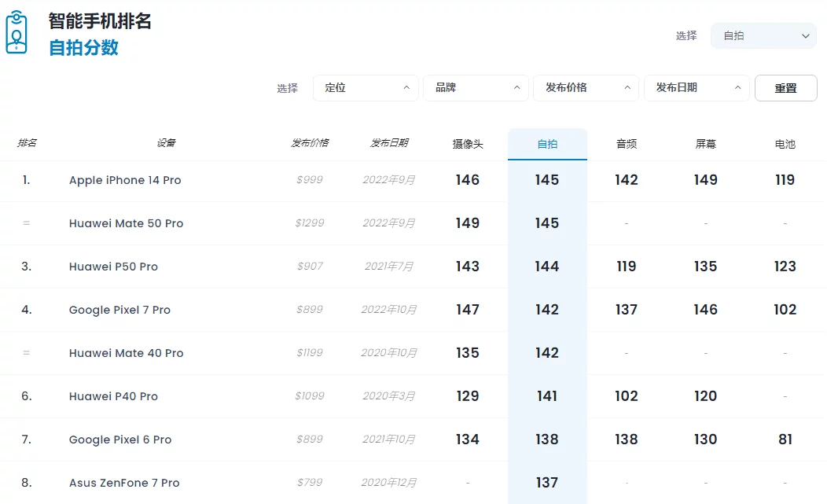Click Google Pixel 7 Pro battery score 102
Image resolution: width=827 pixels, height=504 pixels.
[x=785, y=310]
